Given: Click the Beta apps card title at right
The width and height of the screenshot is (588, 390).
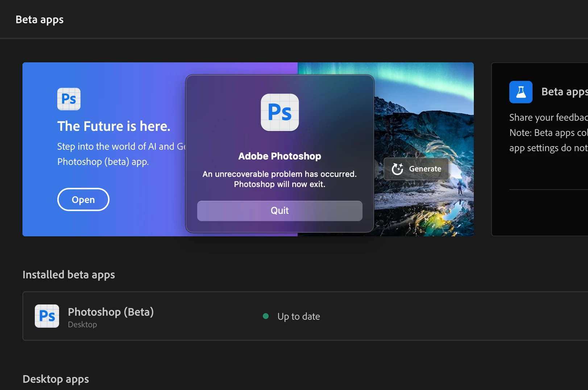Looking at the screenshot, I should pos(564,92).
